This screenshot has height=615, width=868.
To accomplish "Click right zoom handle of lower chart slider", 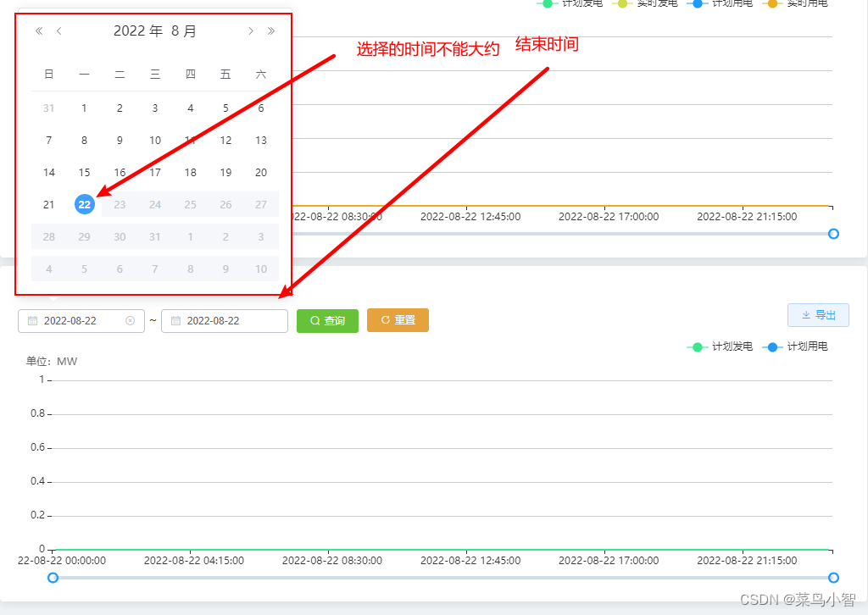I will (834, 578).
